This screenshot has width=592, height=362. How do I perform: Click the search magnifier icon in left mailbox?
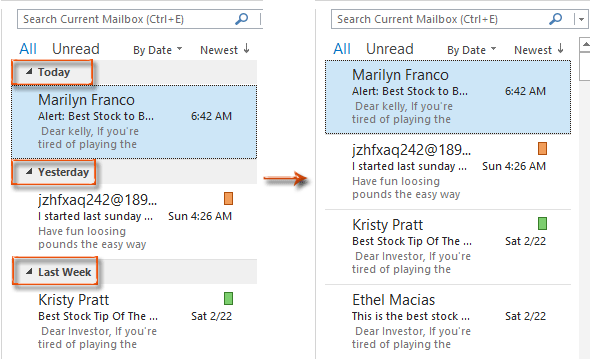pos(241,19)
